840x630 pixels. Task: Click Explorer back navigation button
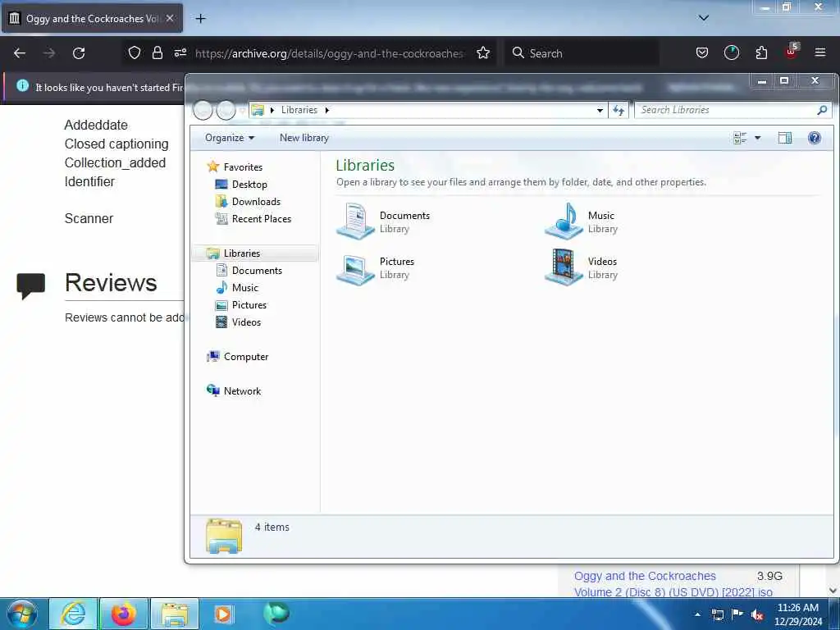click(x=203, y=111)
